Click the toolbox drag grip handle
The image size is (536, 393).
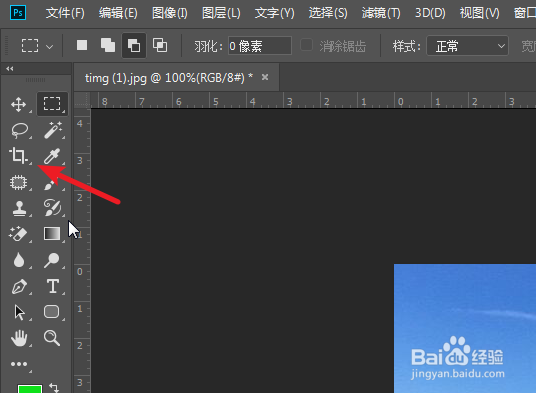coord(36,80)
